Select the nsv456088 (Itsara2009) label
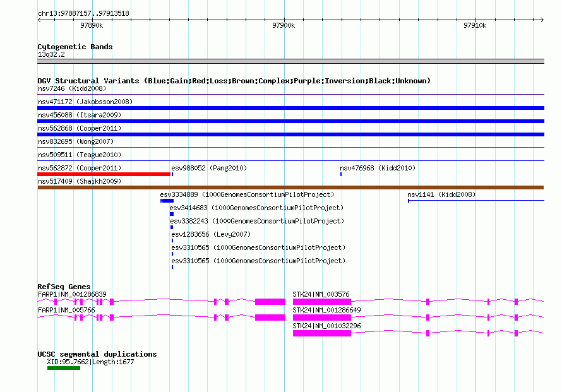Image resolution: width=562 pixels, height=392 pixels. pos(79,115)
